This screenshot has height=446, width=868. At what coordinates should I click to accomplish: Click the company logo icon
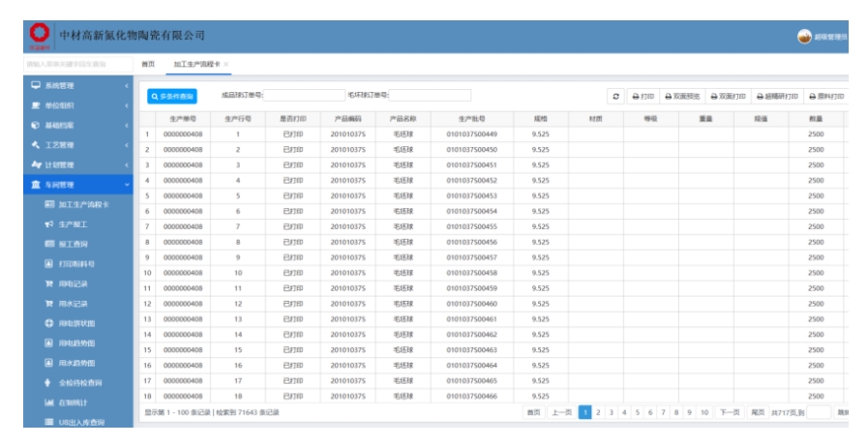[x=40, y=33]
